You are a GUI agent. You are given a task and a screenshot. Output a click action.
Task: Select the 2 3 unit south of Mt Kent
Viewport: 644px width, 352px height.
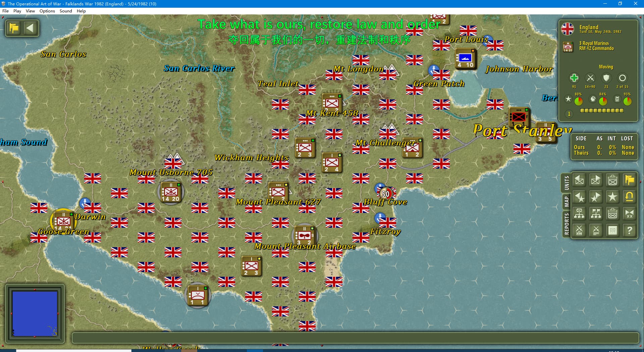tap(305, 148)
